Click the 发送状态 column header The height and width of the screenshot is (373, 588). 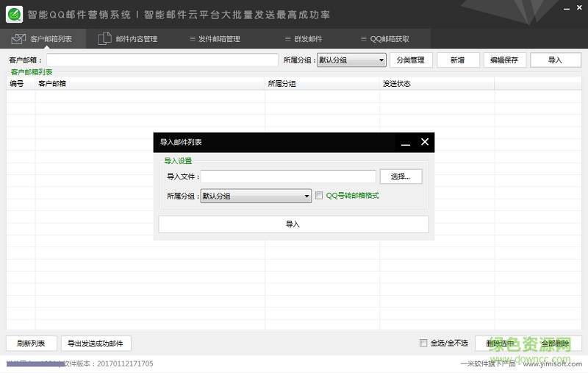(x=397, y=84)
